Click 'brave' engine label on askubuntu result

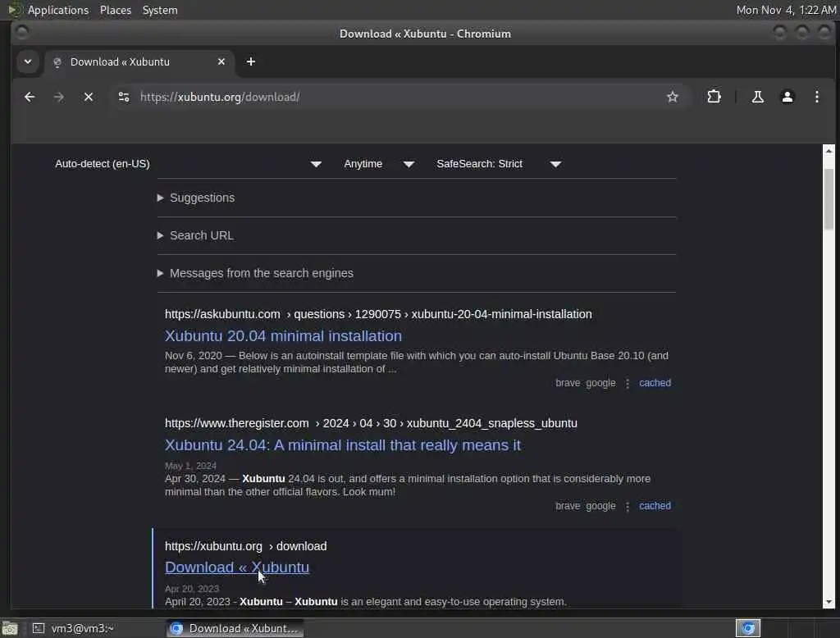[568, 383]
